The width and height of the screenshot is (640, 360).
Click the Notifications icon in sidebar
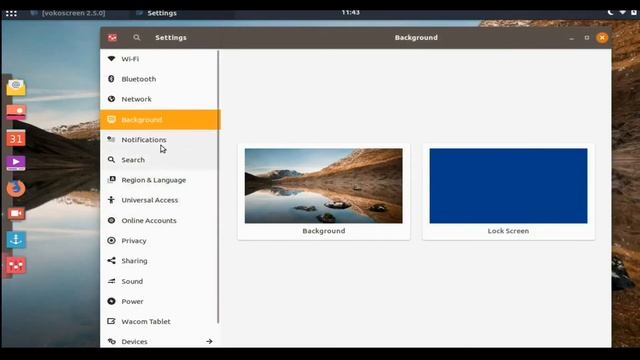click(111, 140)
